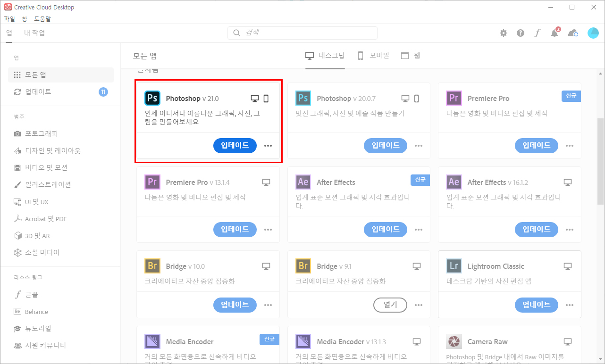The image size is (605, 364).
Task: Open the 창 menu
Action: click(25, 19)
